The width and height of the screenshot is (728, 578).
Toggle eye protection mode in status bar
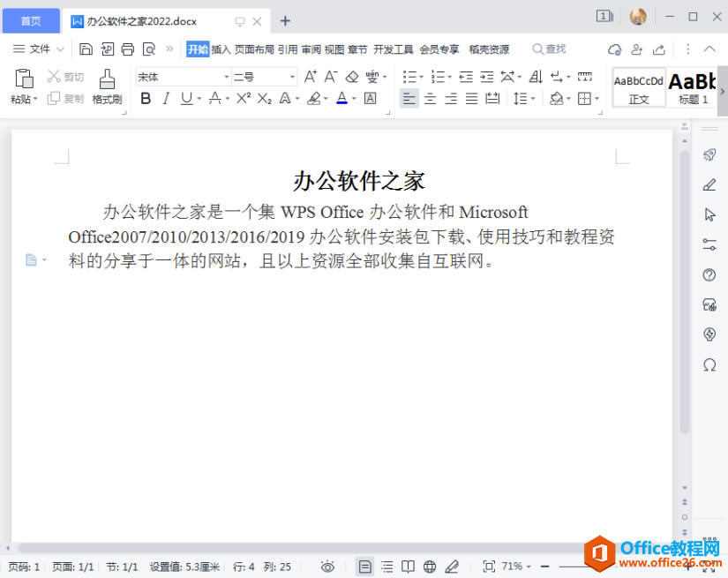click(x=327, y=567)
